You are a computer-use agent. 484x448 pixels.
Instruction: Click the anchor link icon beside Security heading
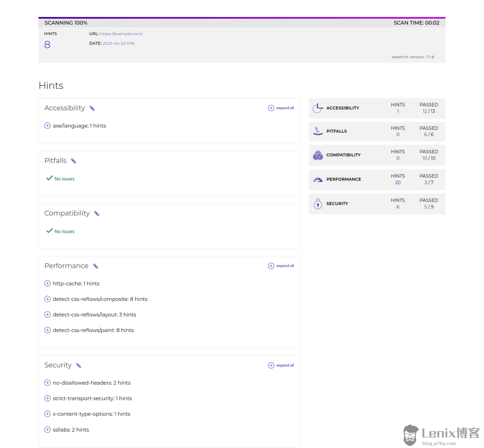(x=78, y=366)
